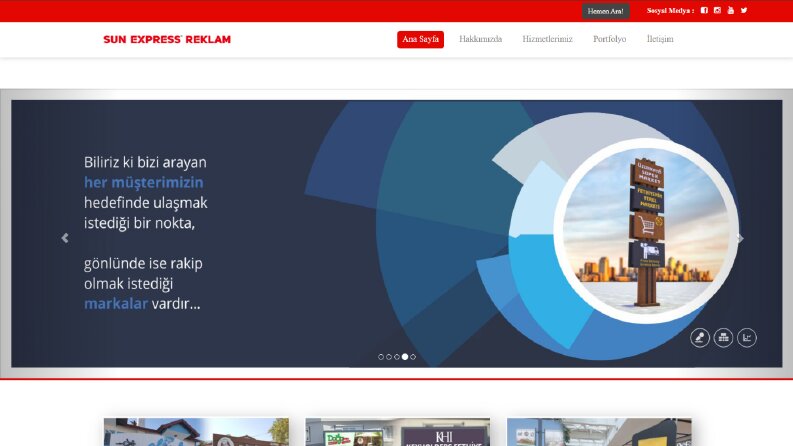Open the Hizmetlerimiz menu item

pyautogui.click(x=547, y=39)
